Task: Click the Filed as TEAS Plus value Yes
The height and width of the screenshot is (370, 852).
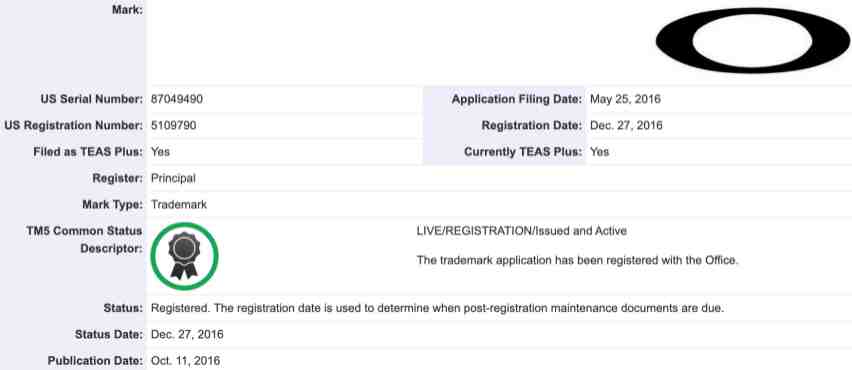Action: pos(160,152)
